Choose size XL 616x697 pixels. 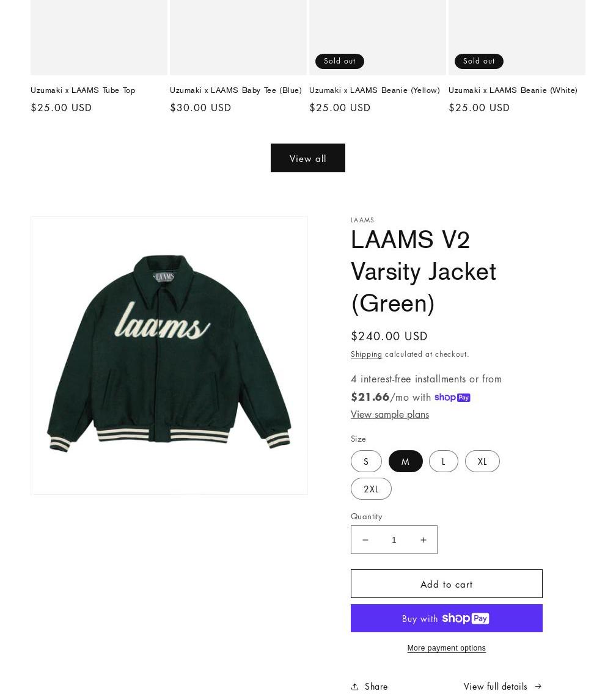(482, 461)
